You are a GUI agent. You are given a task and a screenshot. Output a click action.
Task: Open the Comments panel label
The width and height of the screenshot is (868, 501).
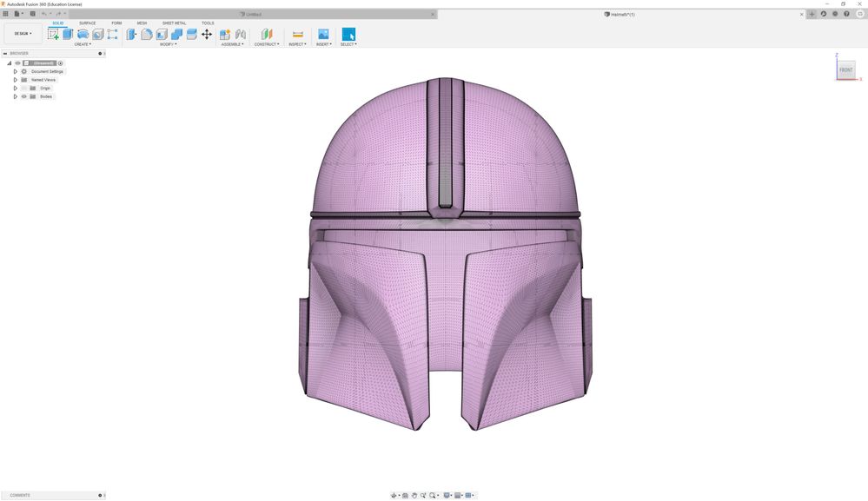coord(20,496)
